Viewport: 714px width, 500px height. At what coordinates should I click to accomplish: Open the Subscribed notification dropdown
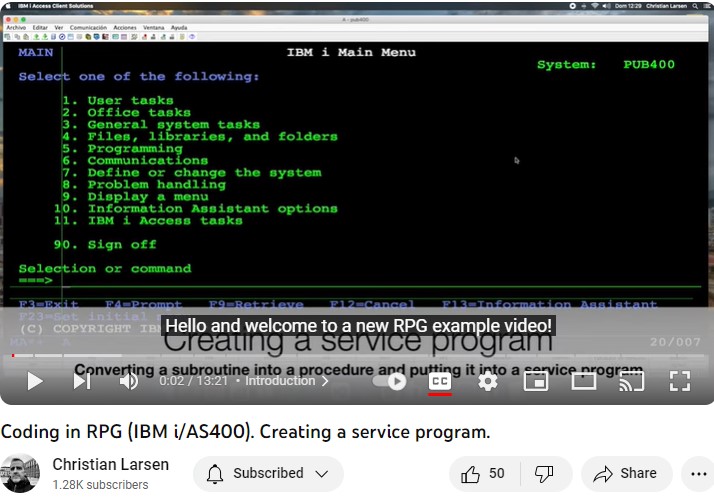click(x=268, y=474)
